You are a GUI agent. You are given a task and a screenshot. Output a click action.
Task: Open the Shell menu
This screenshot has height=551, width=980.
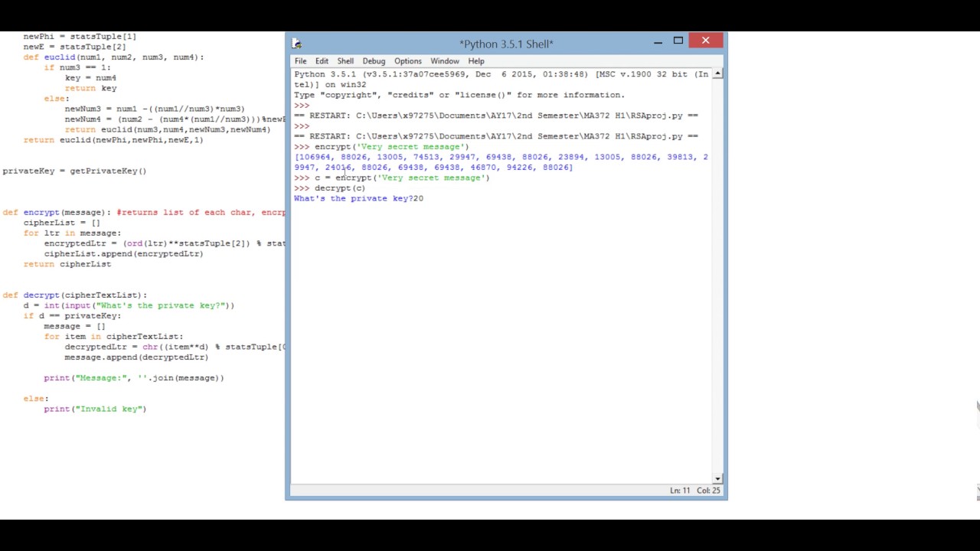[x=345, y=61]
